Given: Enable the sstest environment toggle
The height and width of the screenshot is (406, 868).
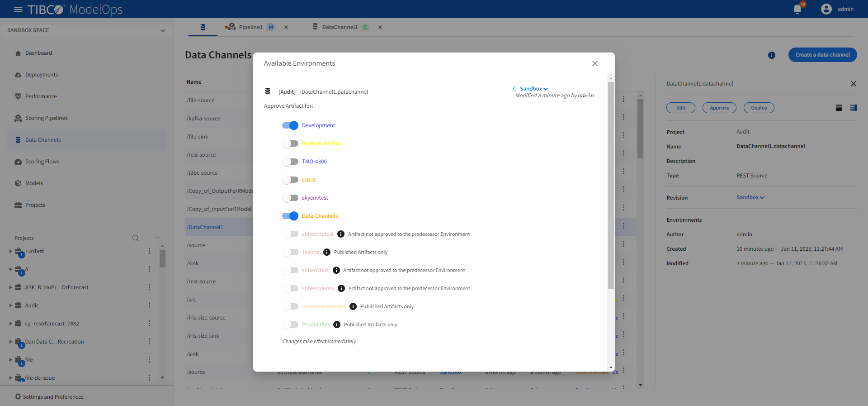Looking at the screenshot, I should point(290,180).
